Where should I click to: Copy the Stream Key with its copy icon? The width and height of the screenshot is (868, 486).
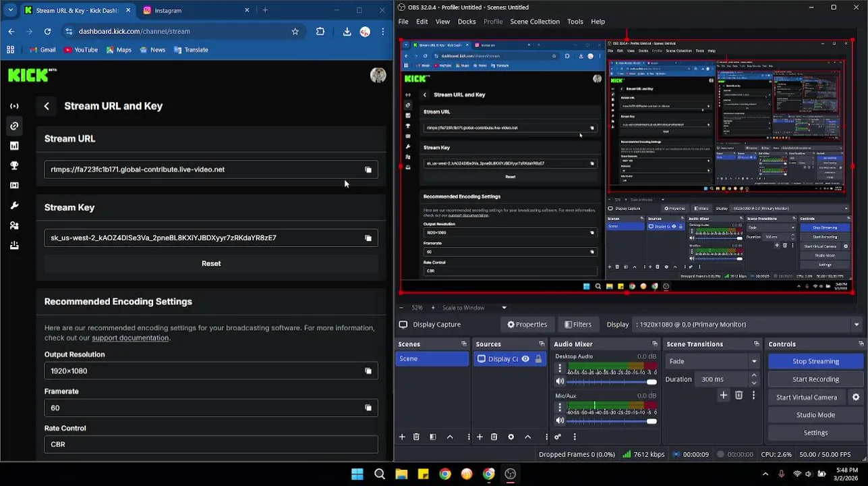(368, 238)
